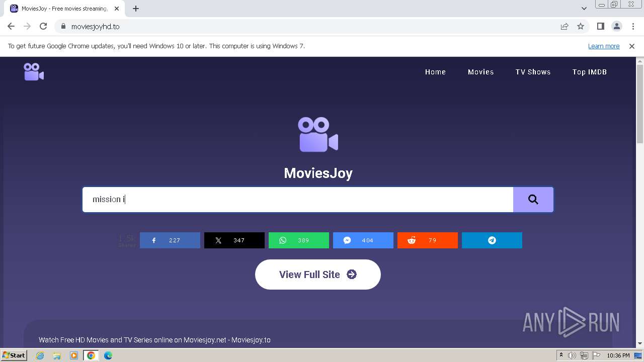Dismiss the Chrome update notification bar
The width and height of the screenshot is (644, 362).
click(632, 46)
